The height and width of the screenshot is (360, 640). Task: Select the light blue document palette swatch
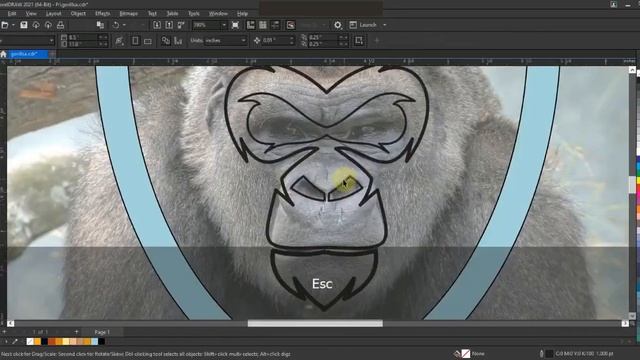tap(95, 341)
